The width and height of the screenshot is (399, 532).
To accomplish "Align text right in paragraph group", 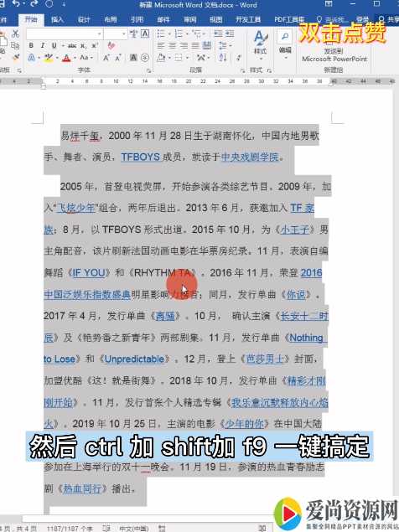I will (184, 45).
